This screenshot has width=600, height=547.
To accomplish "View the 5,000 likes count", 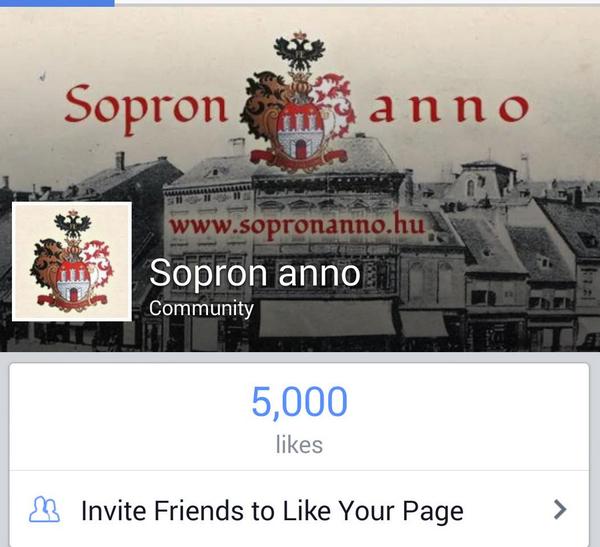I will (299, 402).
